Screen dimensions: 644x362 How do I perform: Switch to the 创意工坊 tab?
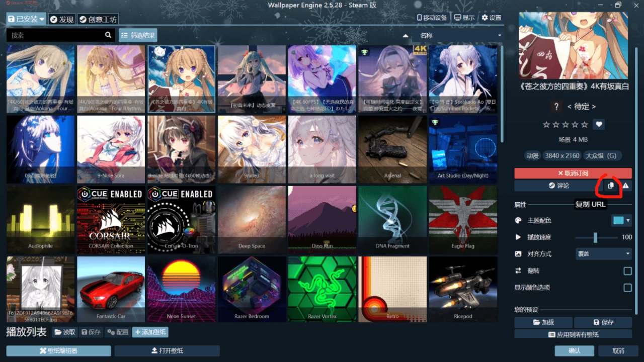point(98,20)
